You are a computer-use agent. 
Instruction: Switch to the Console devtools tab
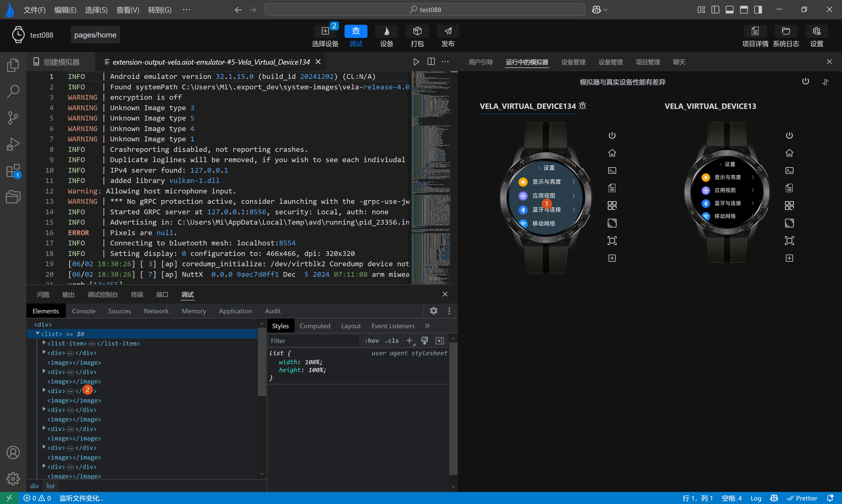[x=84, y=311]
